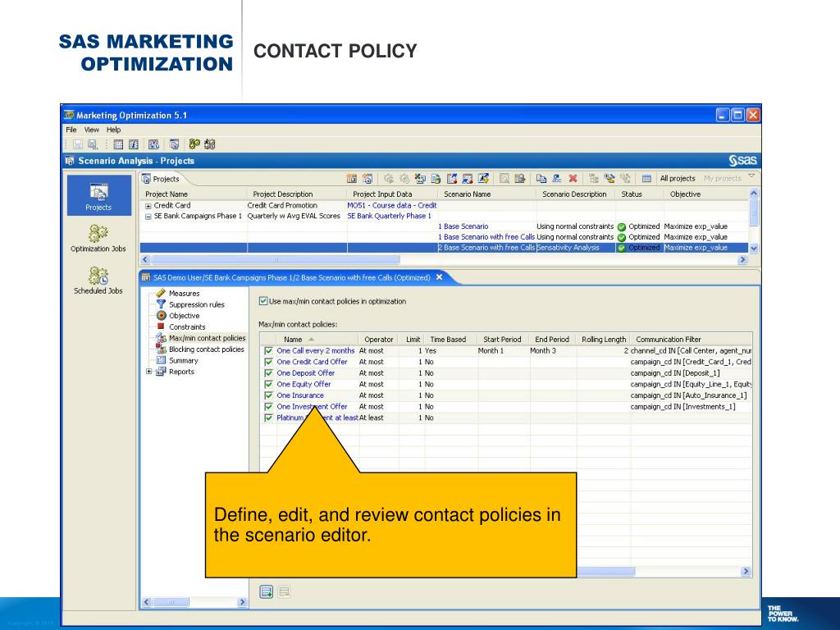This screenshot has height=630, width=840.
Task: Open the File menu
Action: (71, 130)
